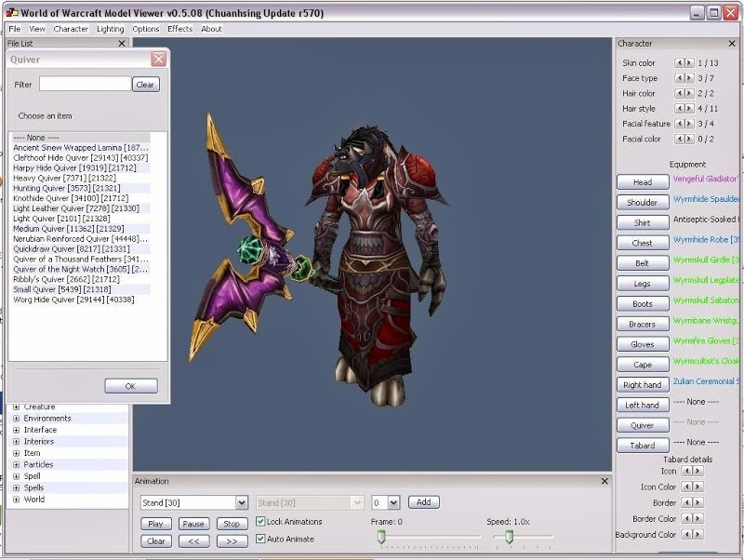
Task: Toggle Lock Animations checkbox
Action: pyautogui.click(x=260, y=521)
